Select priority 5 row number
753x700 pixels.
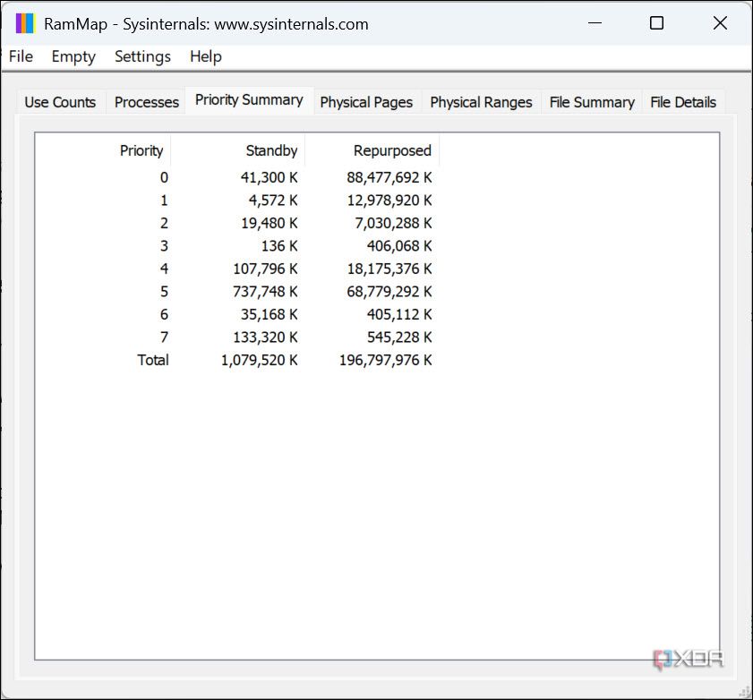[164, 292]
